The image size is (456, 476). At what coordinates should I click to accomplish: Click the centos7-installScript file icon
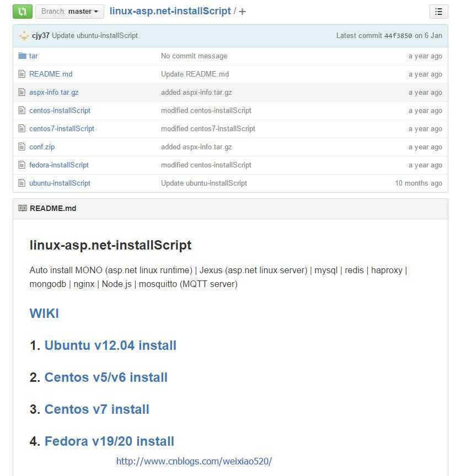22,129
